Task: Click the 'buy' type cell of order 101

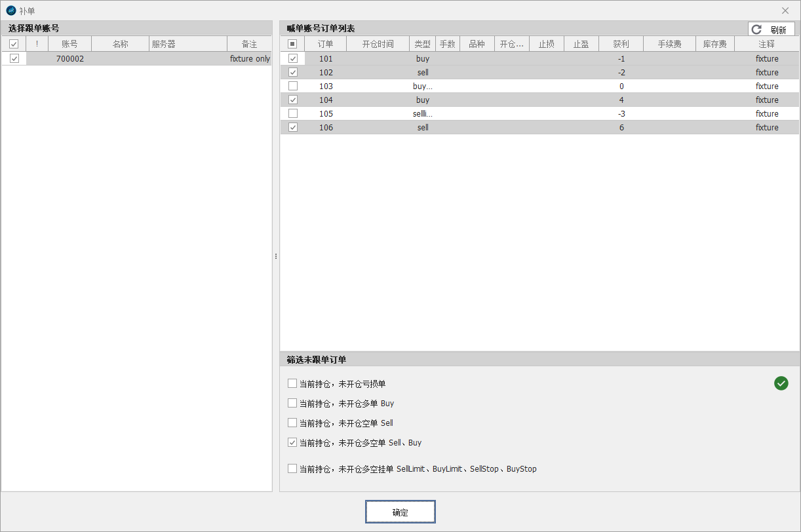Action: coord(423,58)
